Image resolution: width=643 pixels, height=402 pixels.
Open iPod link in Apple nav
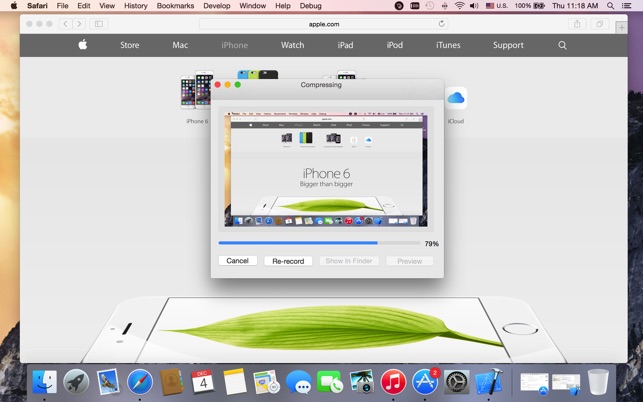(x=394, y=45)
